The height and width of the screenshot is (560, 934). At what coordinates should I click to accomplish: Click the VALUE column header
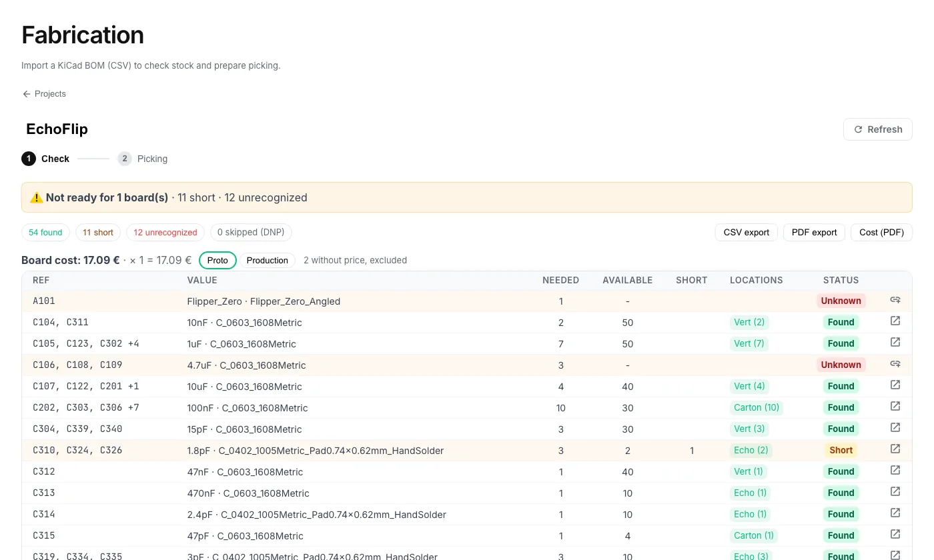202,280
